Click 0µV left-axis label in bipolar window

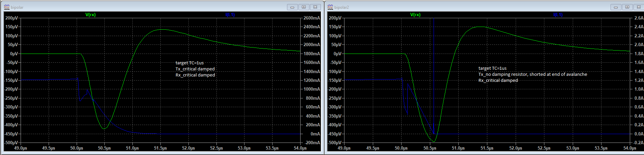14,54
